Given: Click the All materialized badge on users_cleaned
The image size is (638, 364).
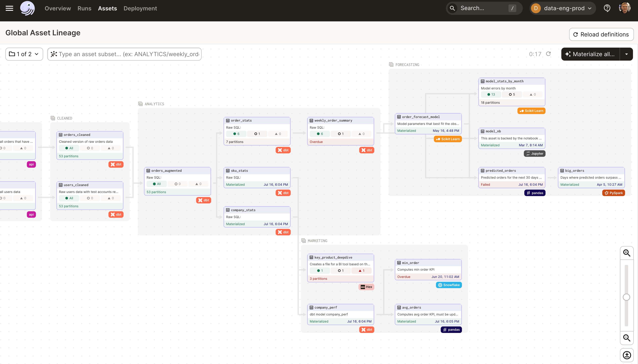Looking at the screenshot, I should tap(69, 198).
